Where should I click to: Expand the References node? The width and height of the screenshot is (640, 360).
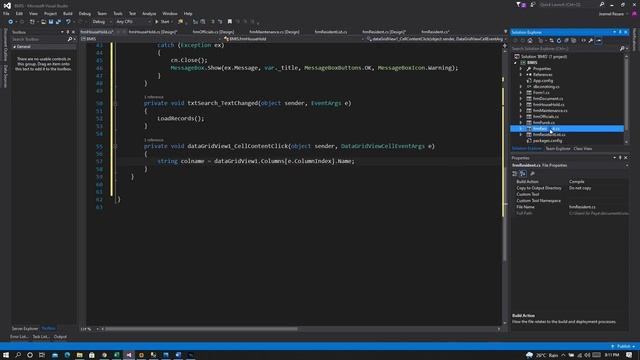521,75
